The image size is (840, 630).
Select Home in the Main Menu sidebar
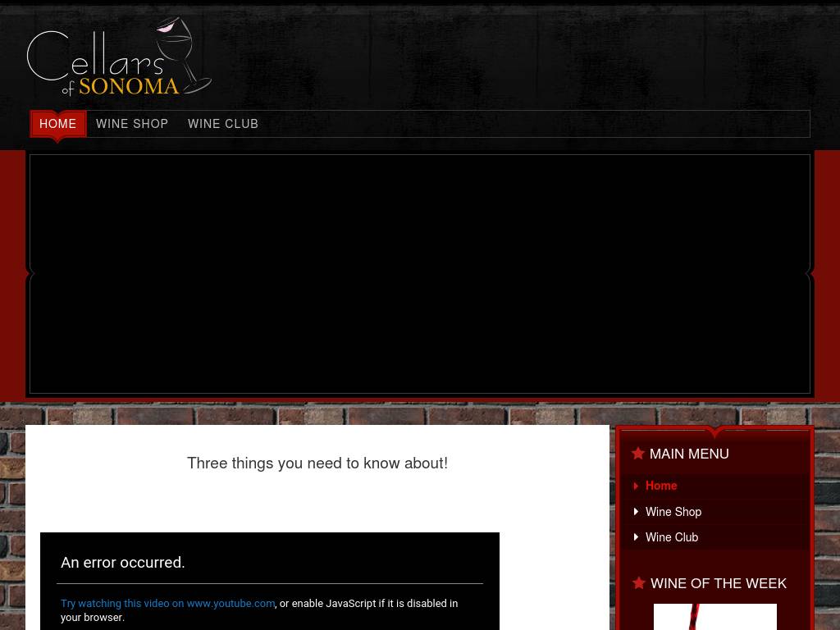click(661, 486)
